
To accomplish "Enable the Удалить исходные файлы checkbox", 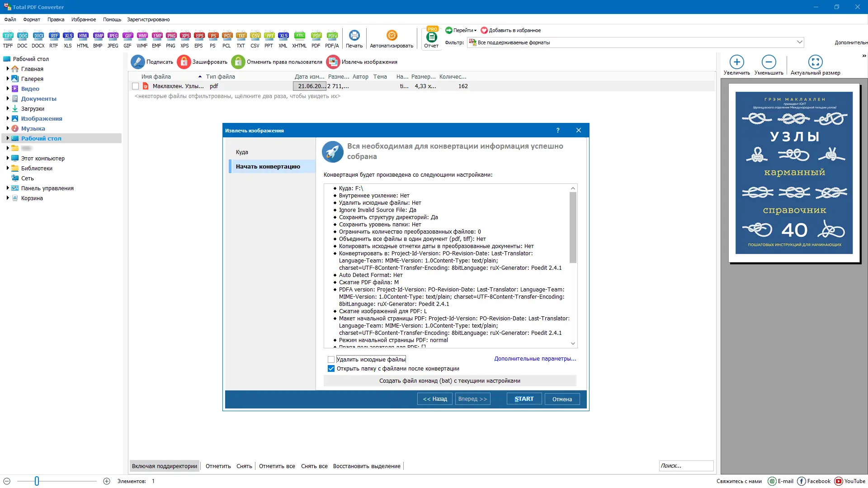I will coord(331,359).
